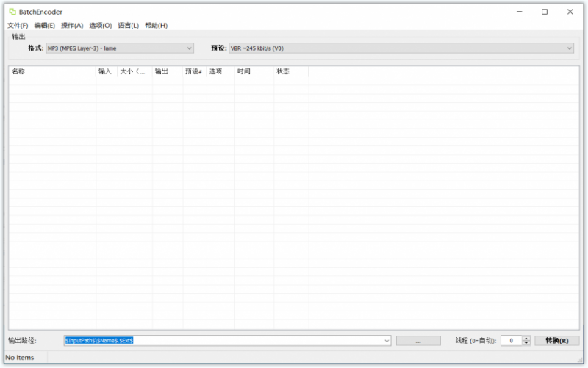The width and height of the screenshot is (588, 368).
Task: Maximize the BatchEncoder window
Action: [x=545, y=12]
